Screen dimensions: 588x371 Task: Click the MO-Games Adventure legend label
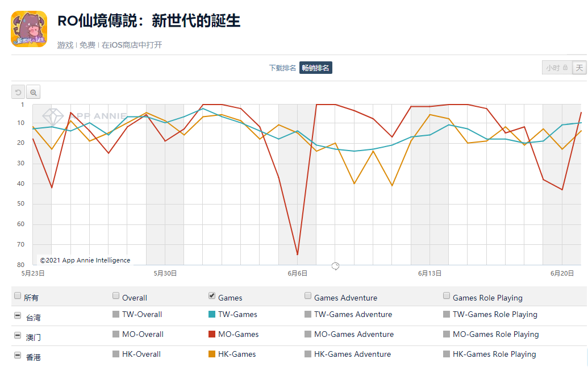(x=354, y=334)
